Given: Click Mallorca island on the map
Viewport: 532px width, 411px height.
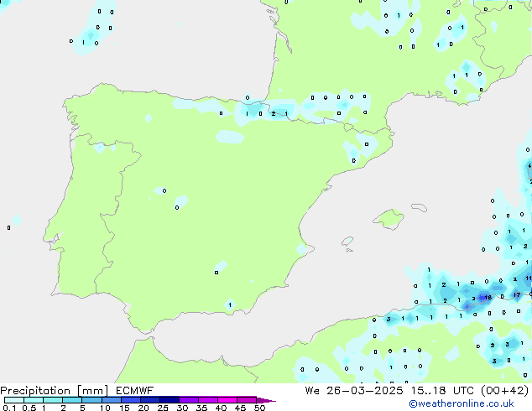Looking at the screenshot, I should (389, 219).
